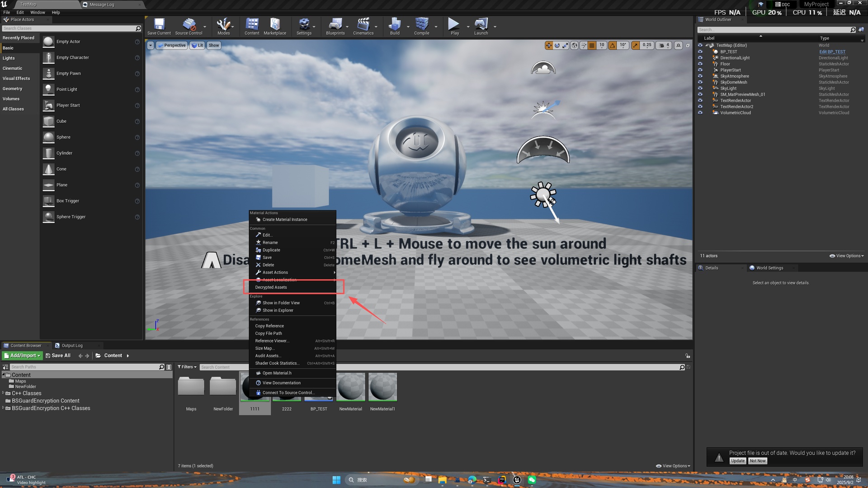868x488 pixels.
Task: Open the Add/Import dropdown
Action: pos(22,356)
